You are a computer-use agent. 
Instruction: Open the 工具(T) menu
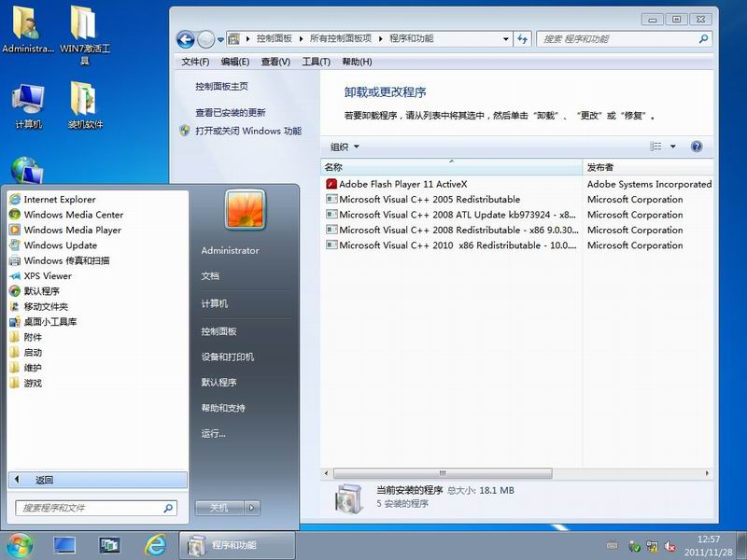(x=316, y=62)
